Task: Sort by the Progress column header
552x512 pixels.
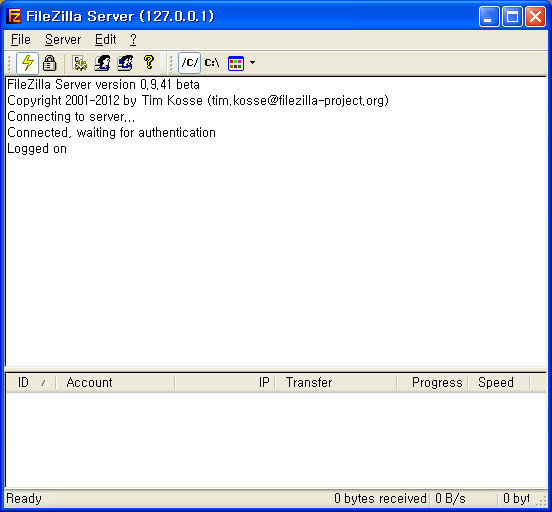Action: click(433, 383)
